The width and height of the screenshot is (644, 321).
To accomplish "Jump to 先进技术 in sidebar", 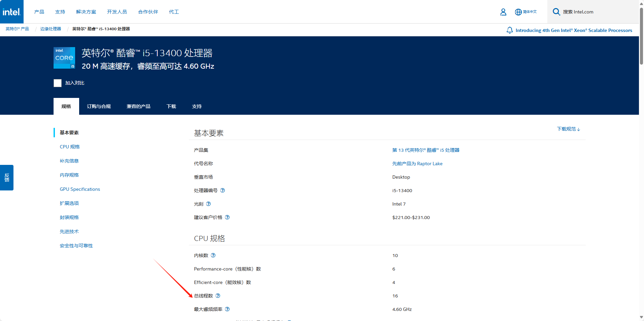I will (x=69, y=231).
